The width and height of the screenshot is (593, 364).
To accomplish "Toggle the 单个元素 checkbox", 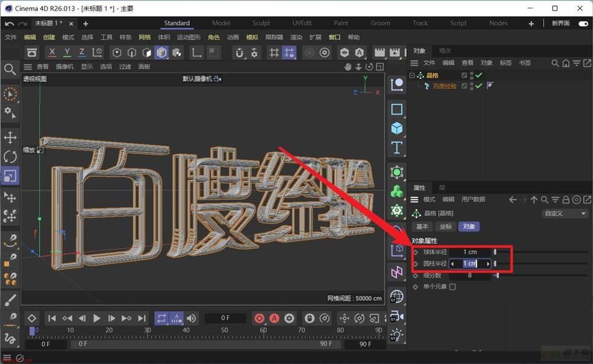I will point(452,287).
